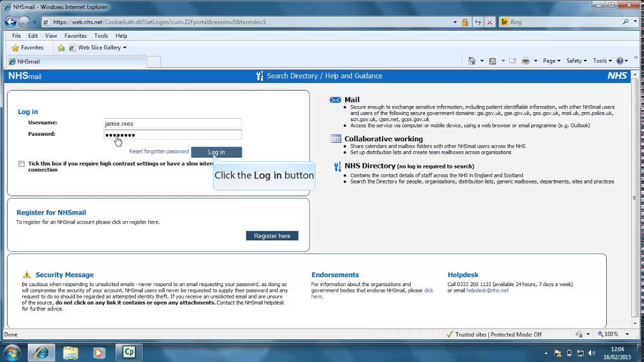The image size is (644, 362).
Task: Click the Action Center flag tray icon
Action: (x=558, y=353)
